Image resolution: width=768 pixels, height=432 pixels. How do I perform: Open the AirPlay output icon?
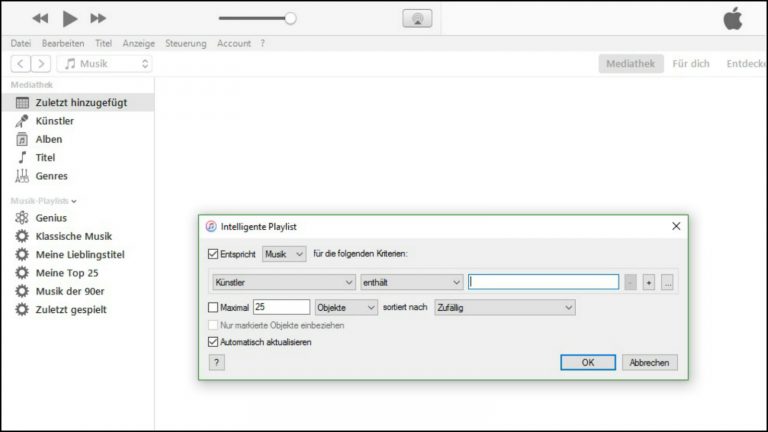[x=417, y=19]
